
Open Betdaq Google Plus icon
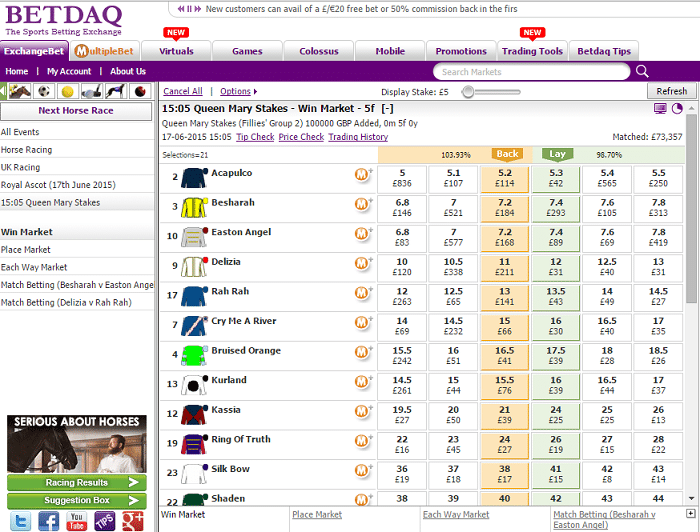[133, 521]
